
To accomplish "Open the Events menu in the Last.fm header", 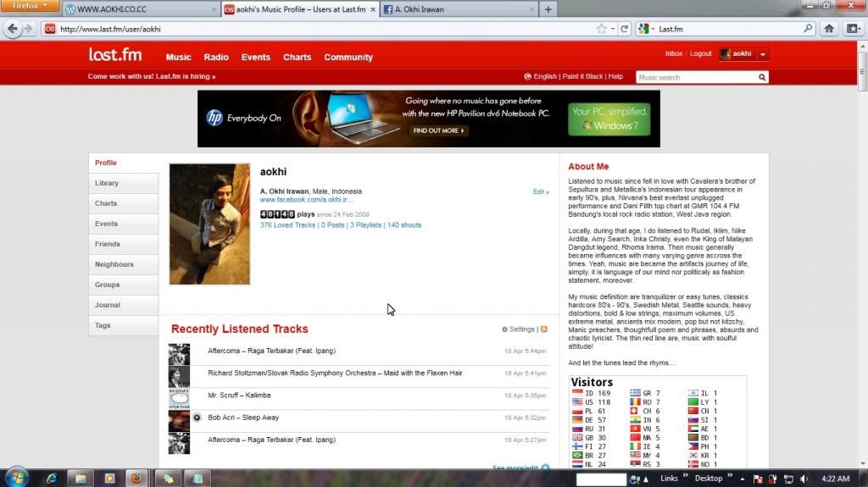I will point(256,57).
